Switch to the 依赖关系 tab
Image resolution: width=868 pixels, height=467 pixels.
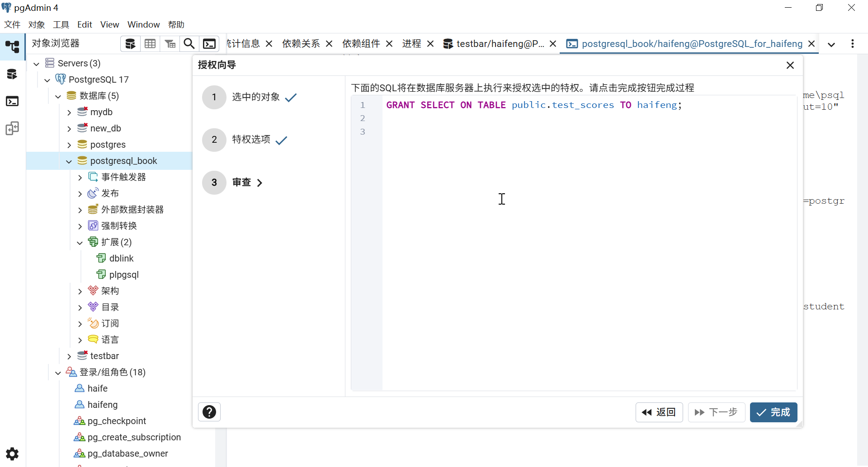click(301, 44)
